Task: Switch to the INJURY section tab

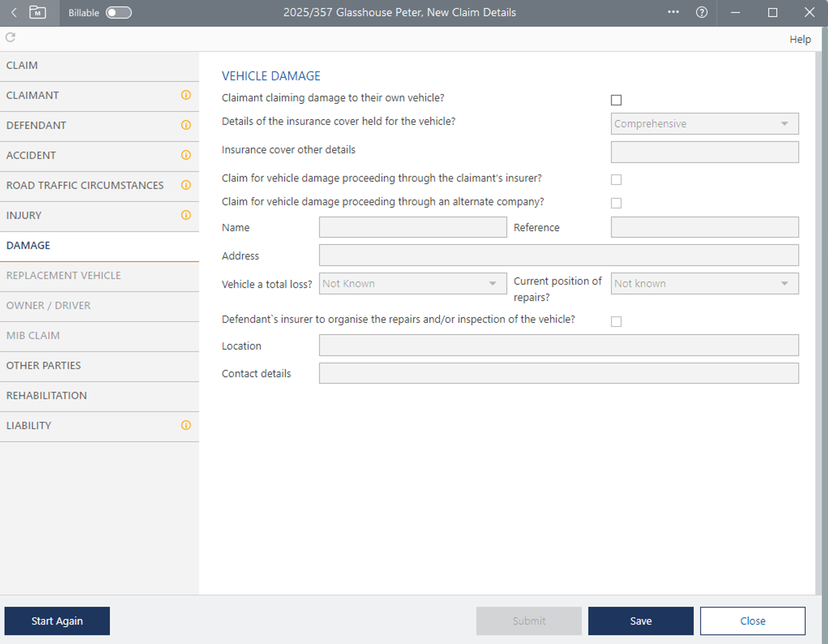Action: 24,216
